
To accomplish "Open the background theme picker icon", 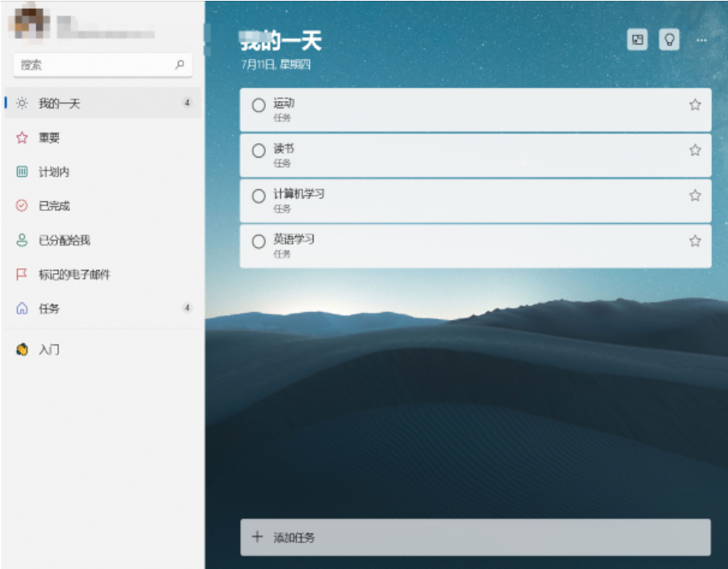I will coord(638,40).
